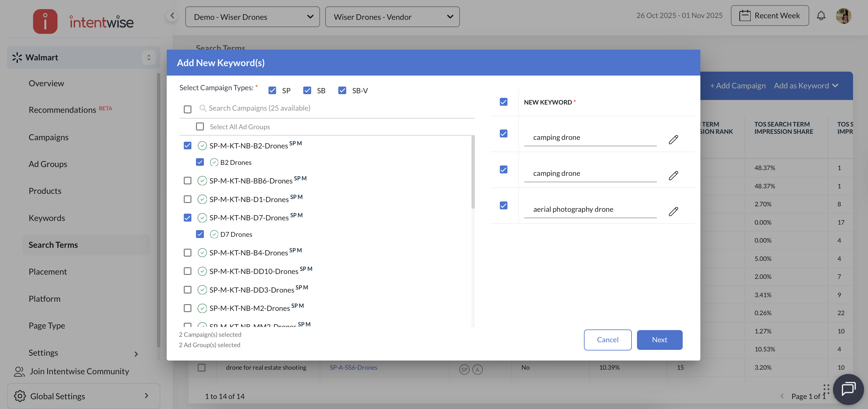Toggle Select All Ad Groups checkbox
This screenshot has width=868, height=409.
pyautogui.click(x=200, y=127)
